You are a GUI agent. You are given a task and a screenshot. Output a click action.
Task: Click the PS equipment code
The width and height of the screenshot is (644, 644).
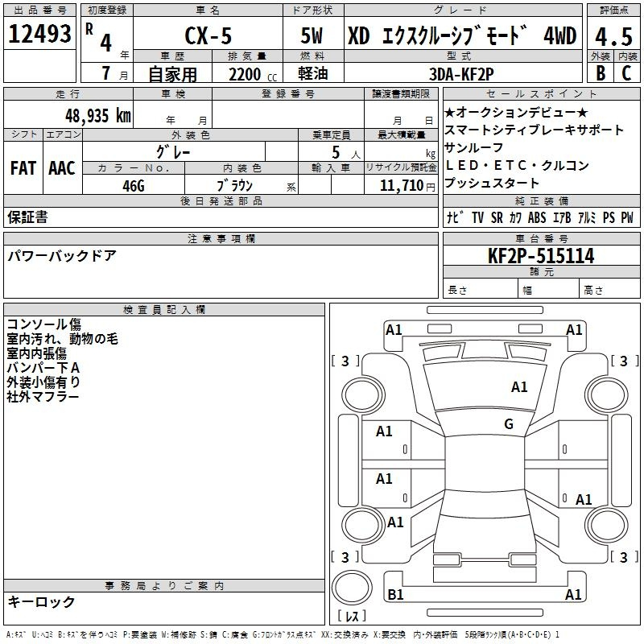tap(609, 217)
